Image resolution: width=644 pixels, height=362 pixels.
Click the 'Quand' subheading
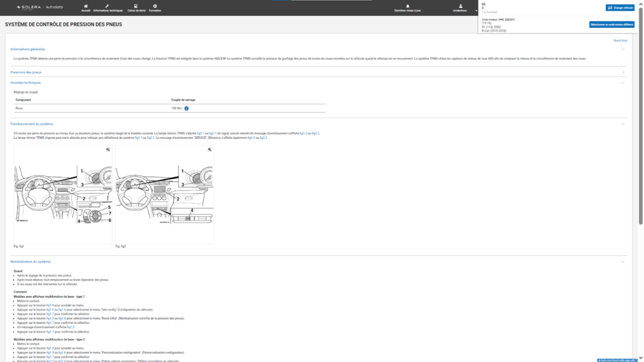pyautogui.click(x=18, y=271)
